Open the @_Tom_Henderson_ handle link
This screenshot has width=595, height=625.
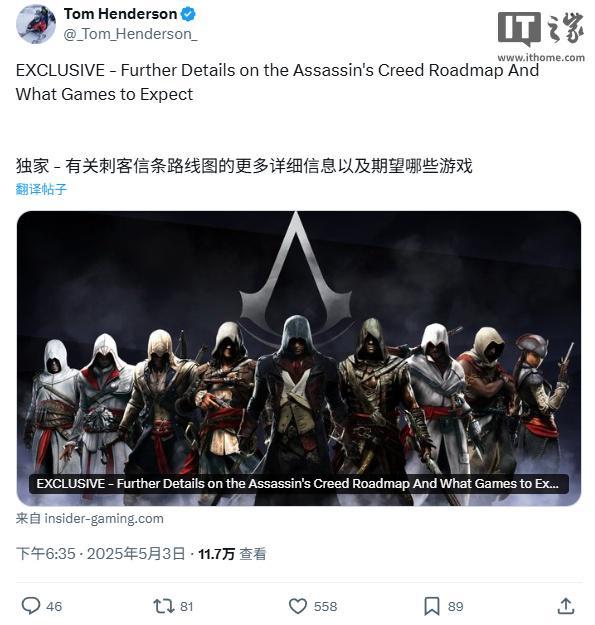[130, 34]
